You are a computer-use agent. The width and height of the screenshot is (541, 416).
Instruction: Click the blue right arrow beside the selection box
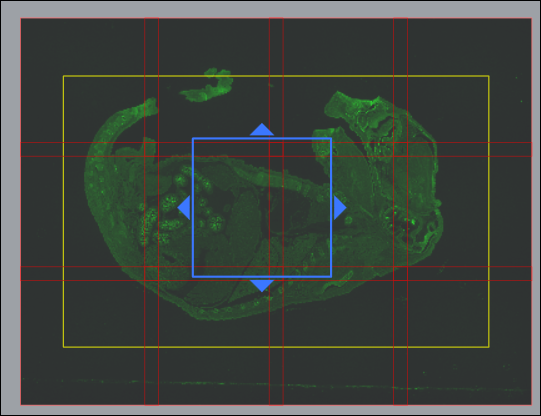tap(340, 208)
